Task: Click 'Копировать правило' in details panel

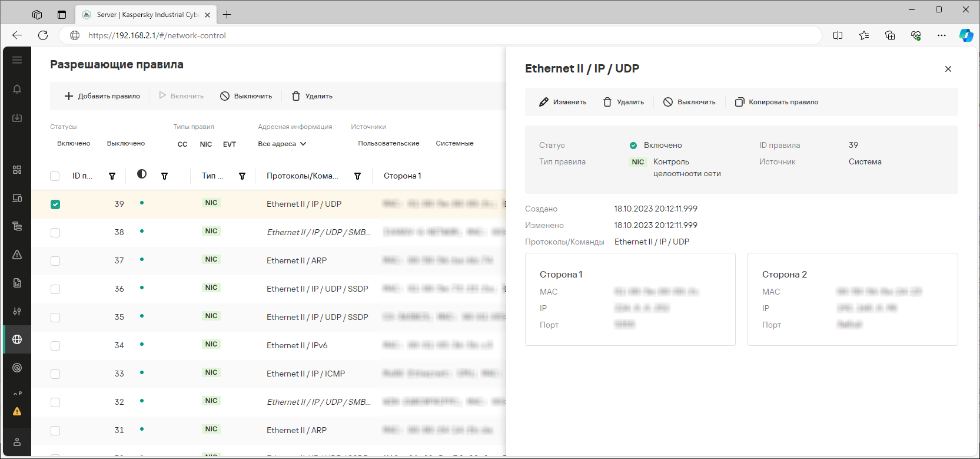Action: pos(776,102)
